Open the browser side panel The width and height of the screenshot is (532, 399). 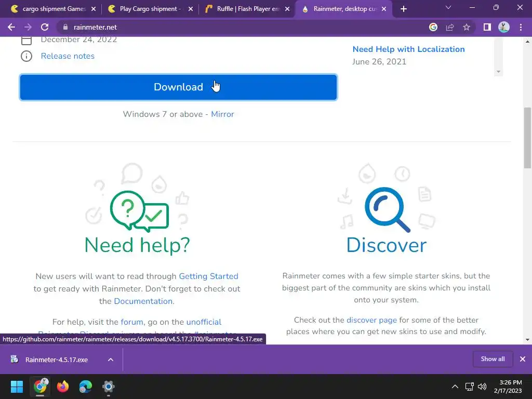[x=487, y=27]
